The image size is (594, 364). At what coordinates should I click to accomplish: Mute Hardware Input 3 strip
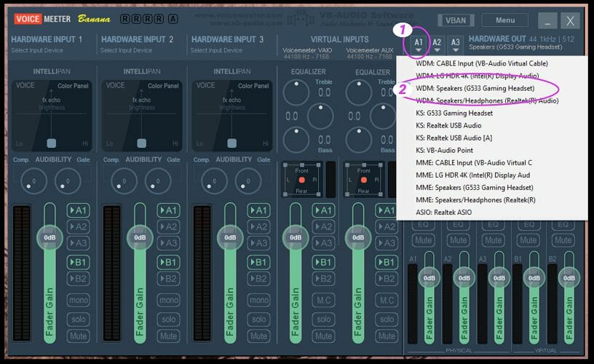click(258, 336)
